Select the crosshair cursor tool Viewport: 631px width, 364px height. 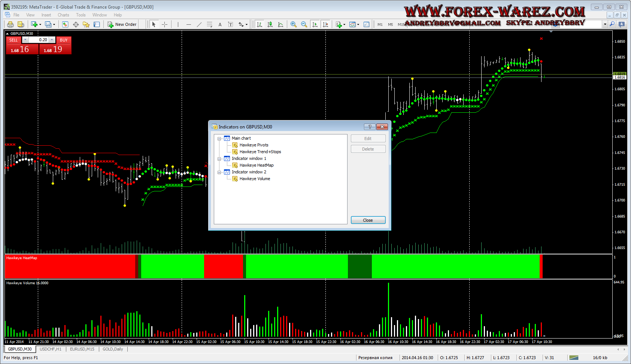(x=164, y=24)
